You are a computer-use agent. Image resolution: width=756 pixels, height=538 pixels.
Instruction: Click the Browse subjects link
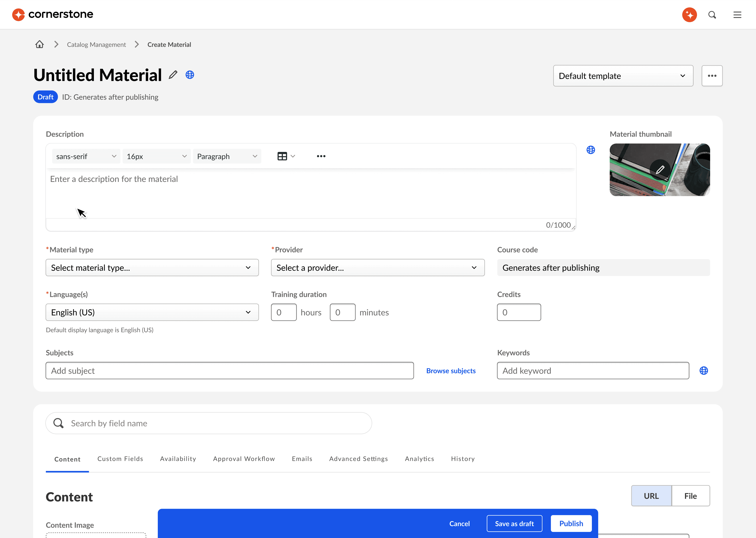tap(451, 371)
